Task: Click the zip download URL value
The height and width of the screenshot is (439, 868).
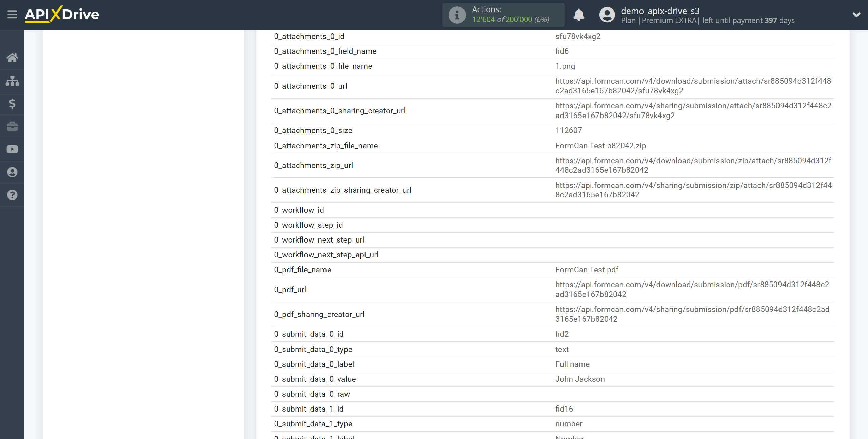Action: 693,165
